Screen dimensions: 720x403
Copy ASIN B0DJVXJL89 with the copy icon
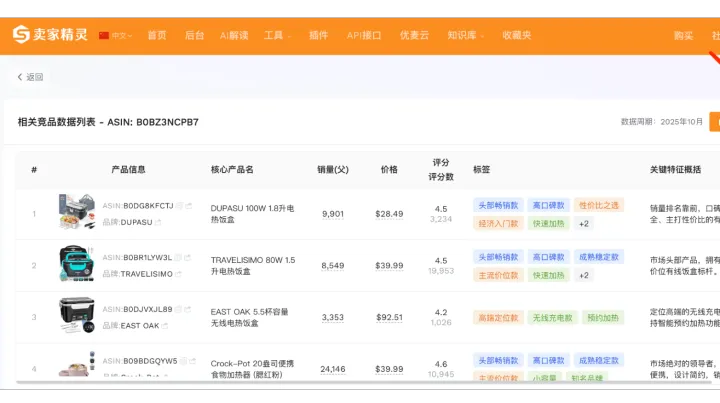point(178,309)
